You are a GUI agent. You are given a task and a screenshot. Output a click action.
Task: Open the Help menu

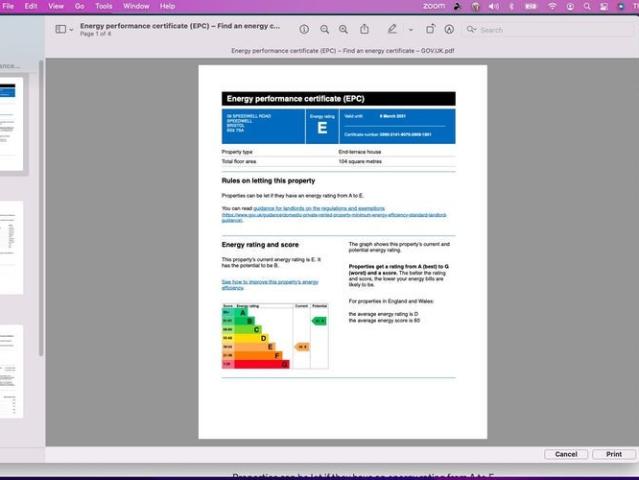coord(167,6)
